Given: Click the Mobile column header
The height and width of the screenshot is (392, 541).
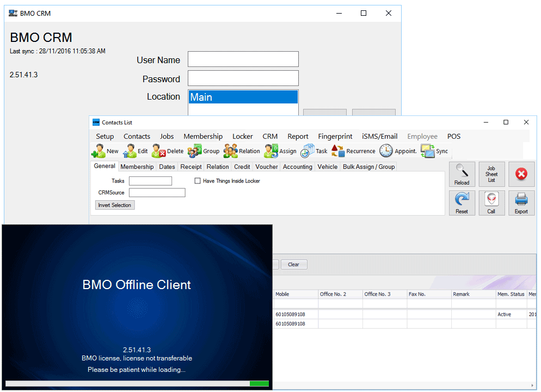Looking at the screenshot, I should (x=296, y=294).
